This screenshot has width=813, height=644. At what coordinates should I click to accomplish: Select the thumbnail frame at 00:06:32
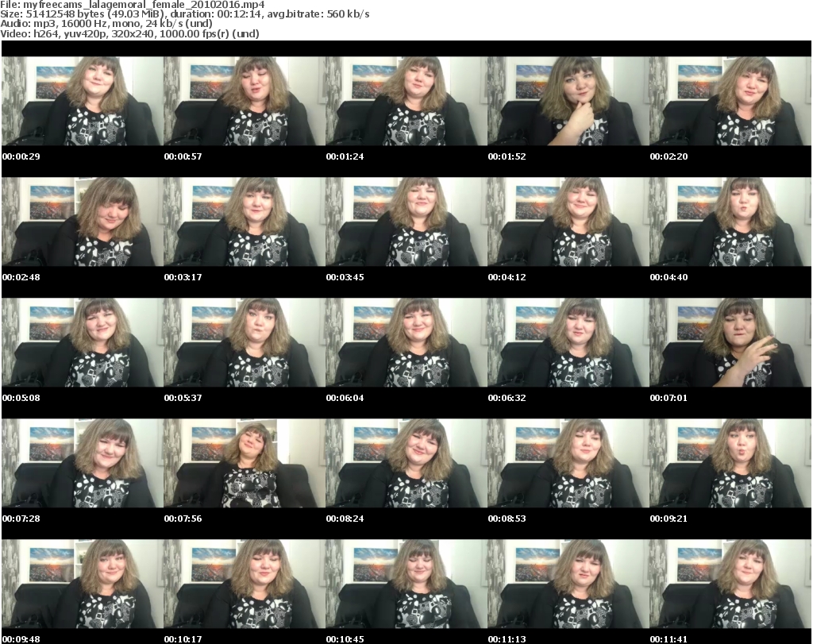click(568, 343)
